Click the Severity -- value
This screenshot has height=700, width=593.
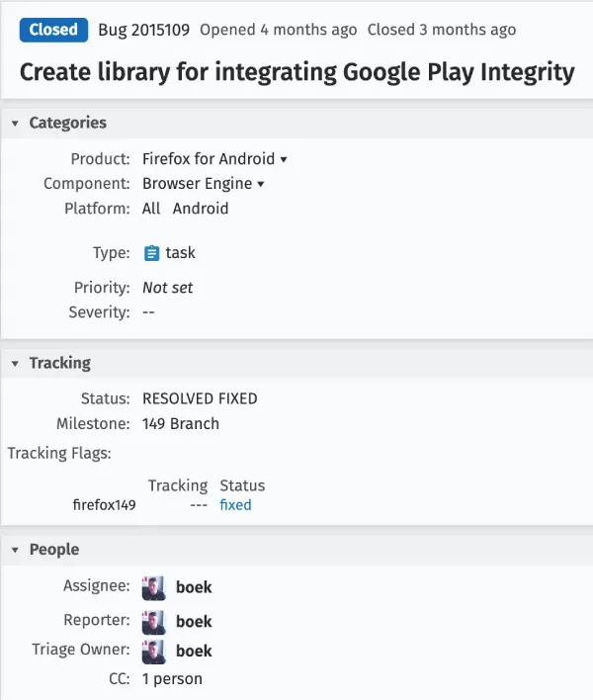148,312
